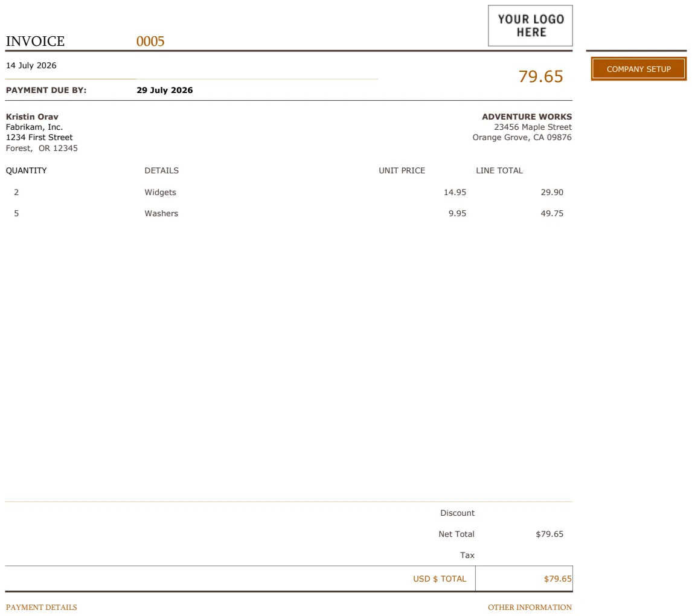Select customer name Kristin Orav
The image size is (692, 616).
pyautogui.click(x=32, y=117)
